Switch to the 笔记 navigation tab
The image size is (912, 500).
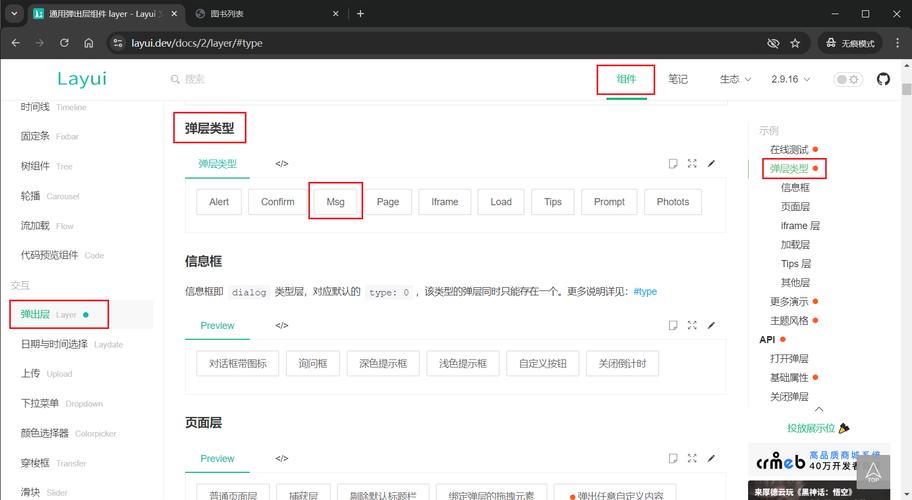click(678, 79)
